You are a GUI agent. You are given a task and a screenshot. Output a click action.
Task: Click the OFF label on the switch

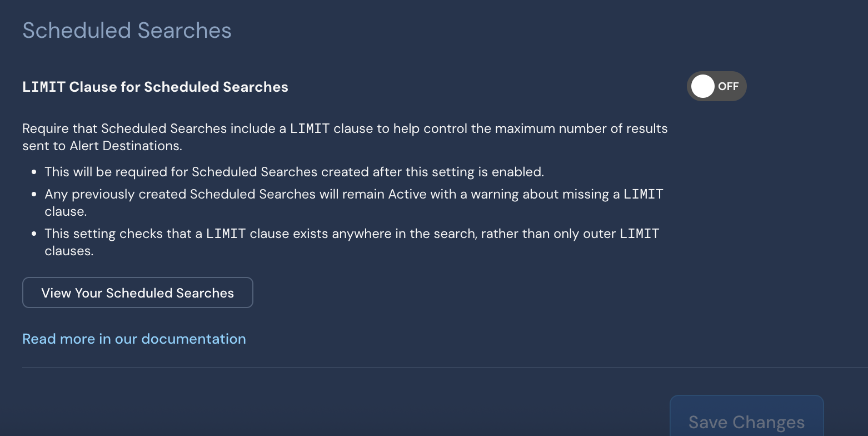(x=728, y=86)
